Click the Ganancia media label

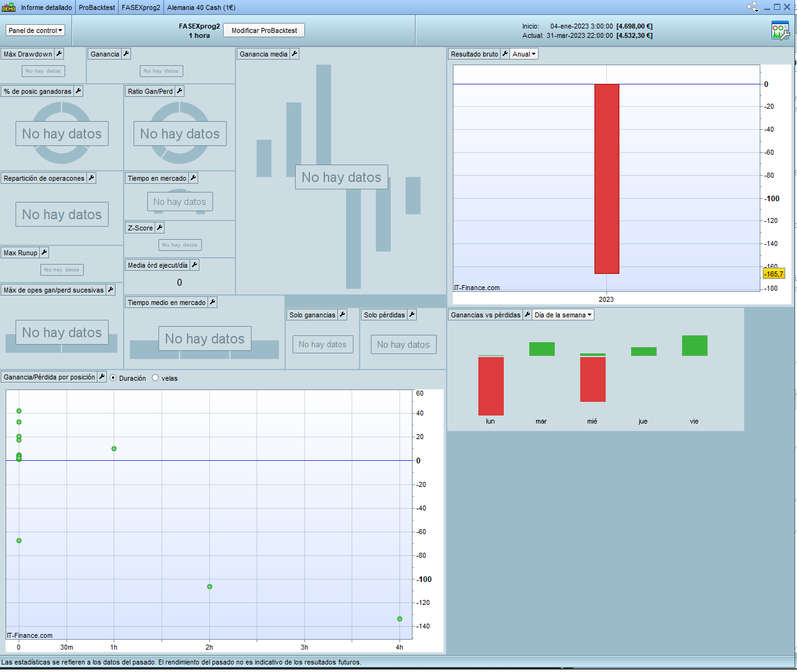(263, 54)
